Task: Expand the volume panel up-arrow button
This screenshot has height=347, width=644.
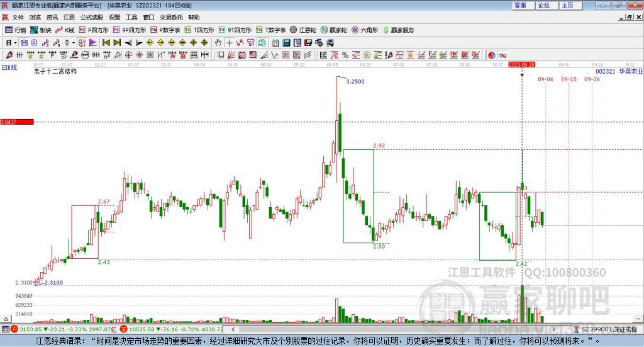Action: coord(6,319)
